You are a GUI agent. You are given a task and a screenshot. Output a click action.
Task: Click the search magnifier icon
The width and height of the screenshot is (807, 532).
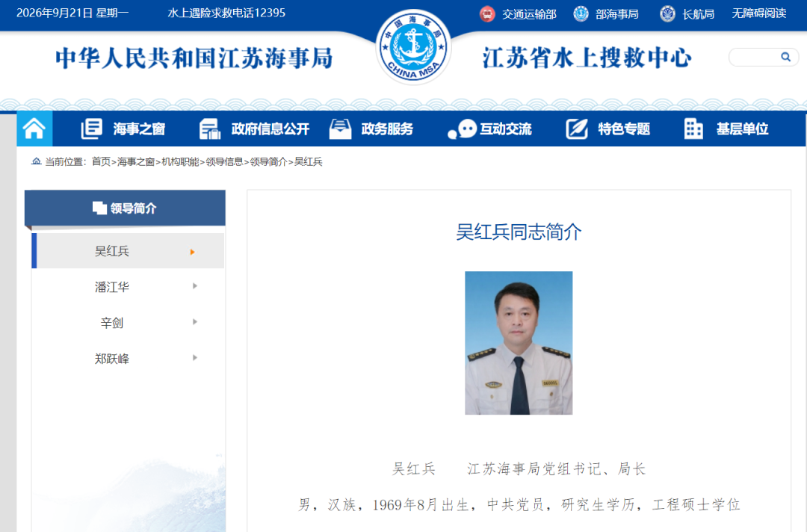pos(785,57)
